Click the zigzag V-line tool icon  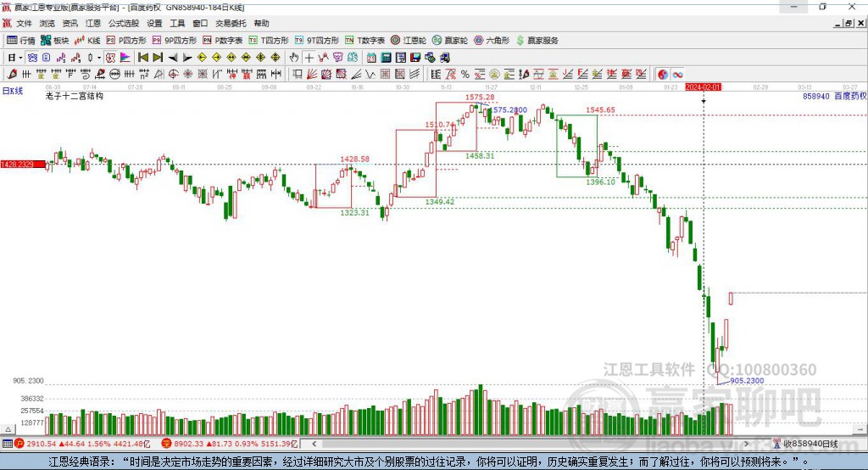coord(370,75)
